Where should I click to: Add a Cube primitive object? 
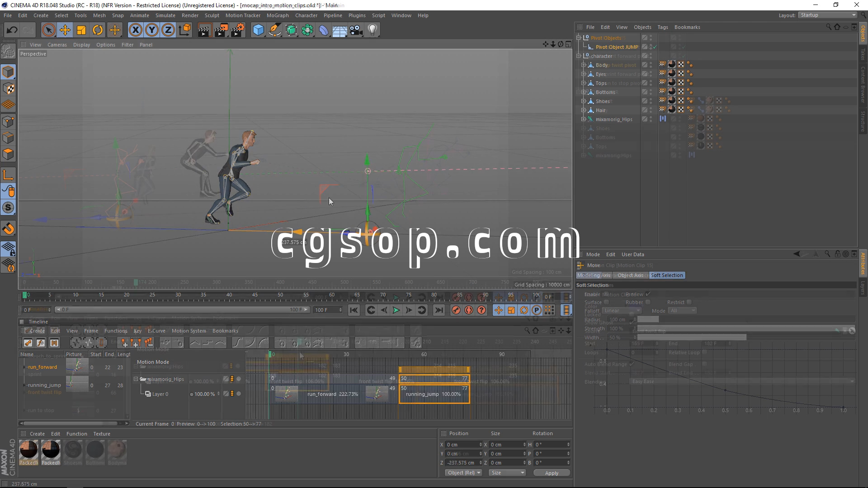(258, 30)
